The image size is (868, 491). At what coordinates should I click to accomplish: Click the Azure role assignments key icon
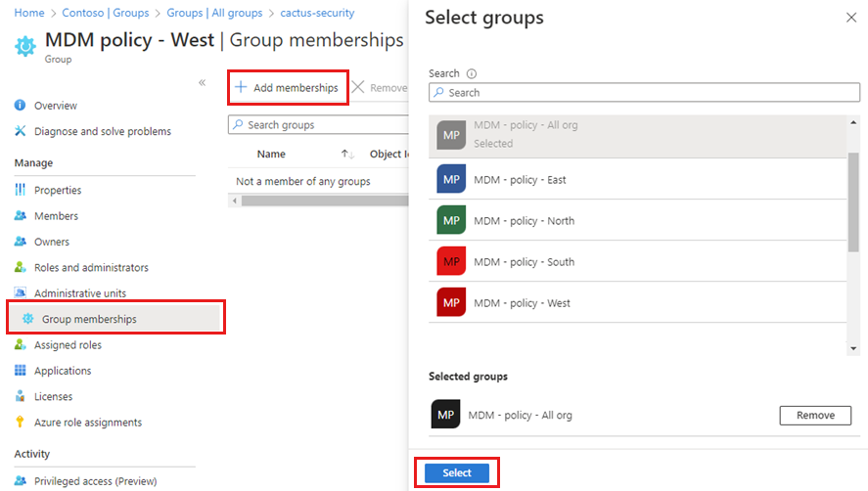(x=21, y=423)
